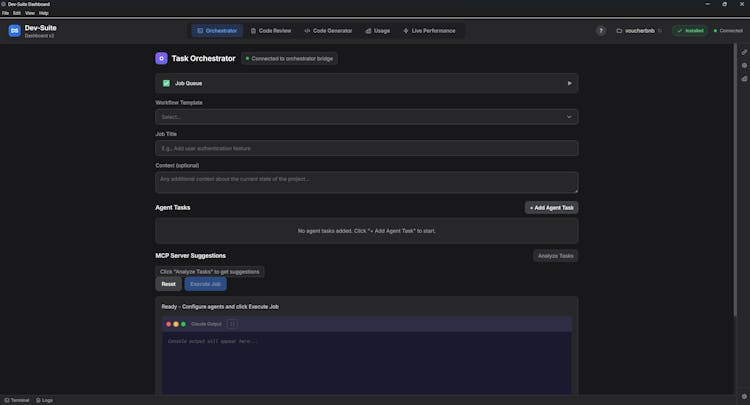
Task: Expand the Job Queue panel arrow
Action: [x=569, y=83]
